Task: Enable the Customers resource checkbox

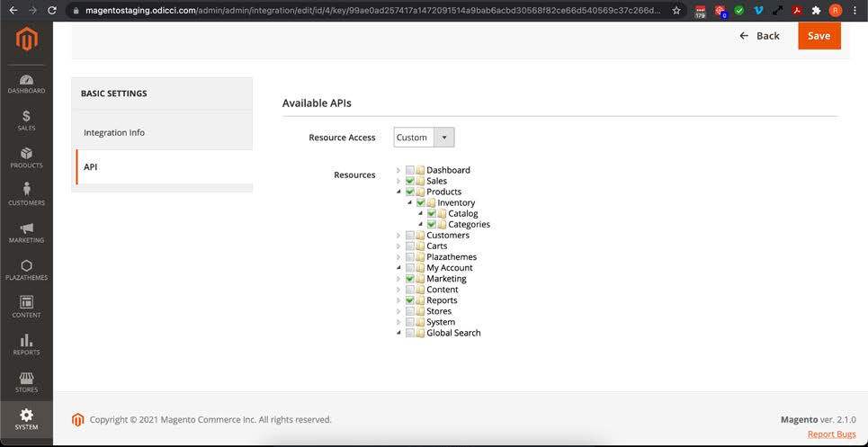Action: (x=410, y=236)
